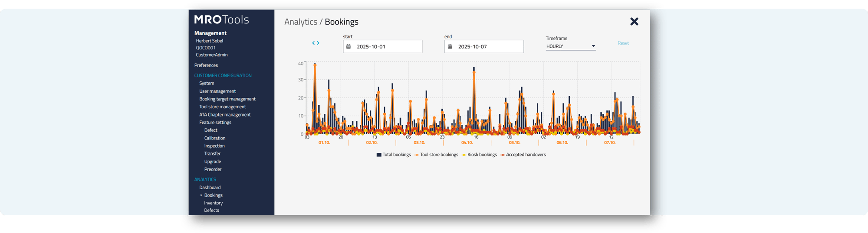Click calendar icon in start date field
This screenshot has height=233, width=868.
(349, 46)
